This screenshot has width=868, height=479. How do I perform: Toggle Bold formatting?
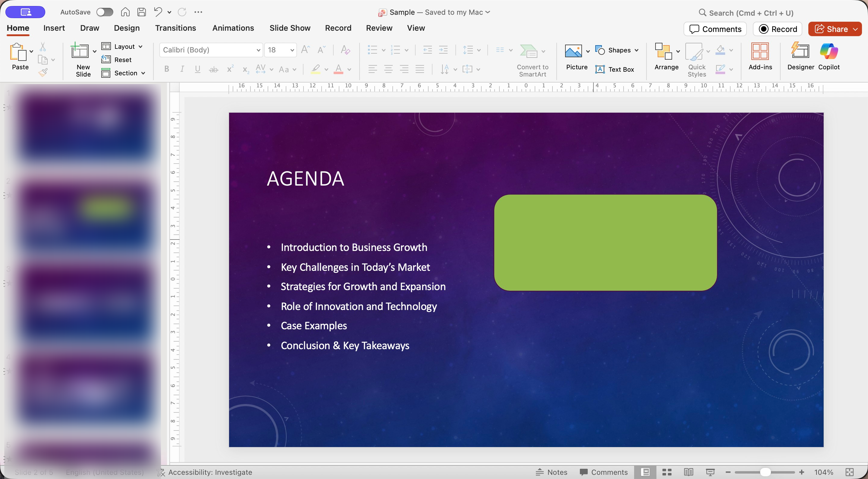(166, 69)
